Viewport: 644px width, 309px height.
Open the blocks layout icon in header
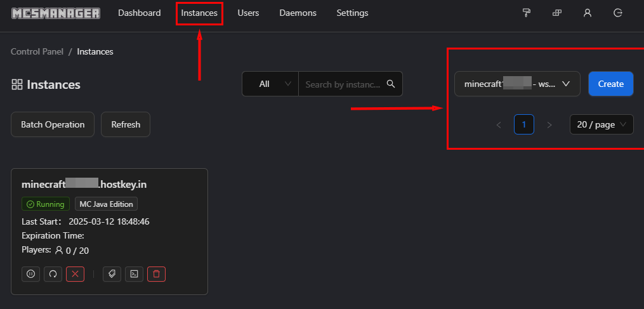click(x=557, y=13)
